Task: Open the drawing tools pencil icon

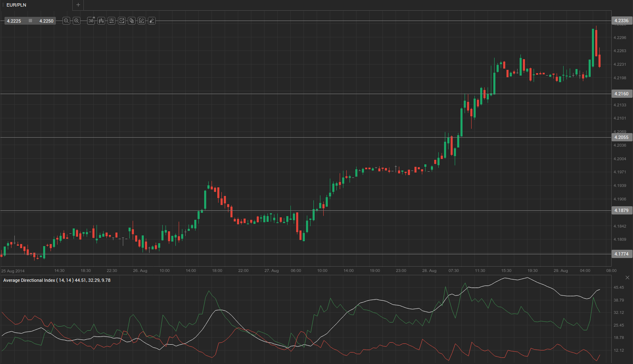Action: (x=141, y=21)
